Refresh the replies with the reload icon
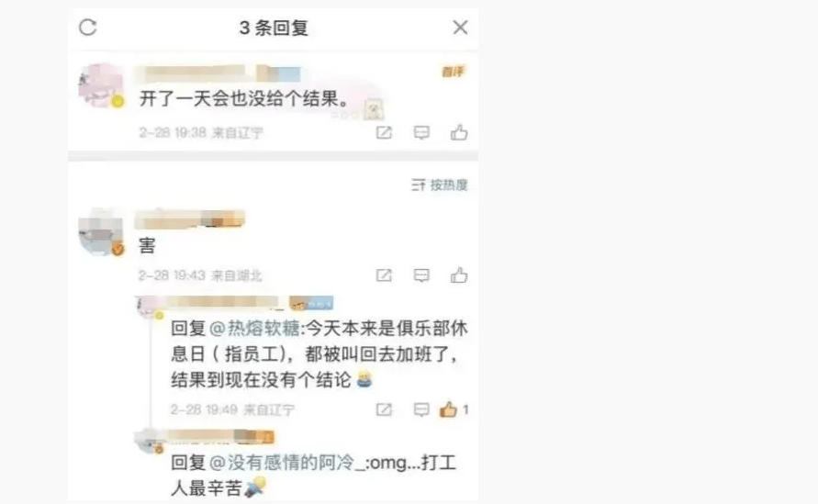 pyautogui.click(x=87, y=28)
